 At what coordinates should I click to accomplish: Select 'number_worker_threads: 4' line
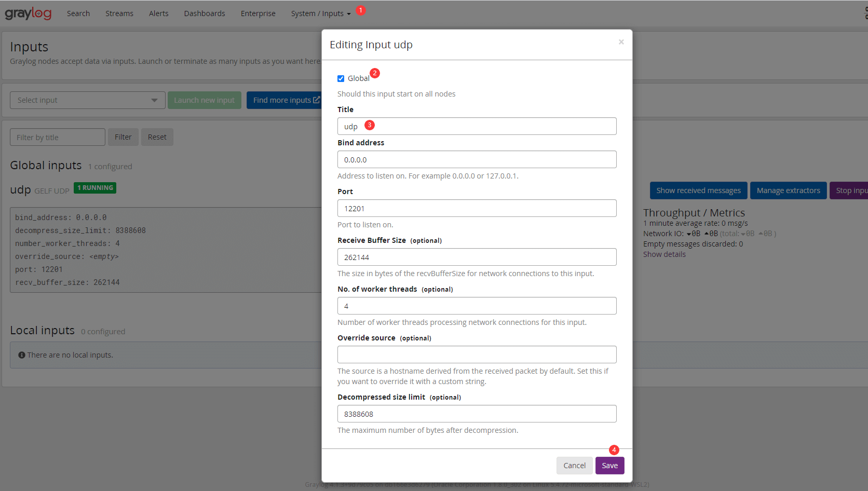(x=67, y=243)
